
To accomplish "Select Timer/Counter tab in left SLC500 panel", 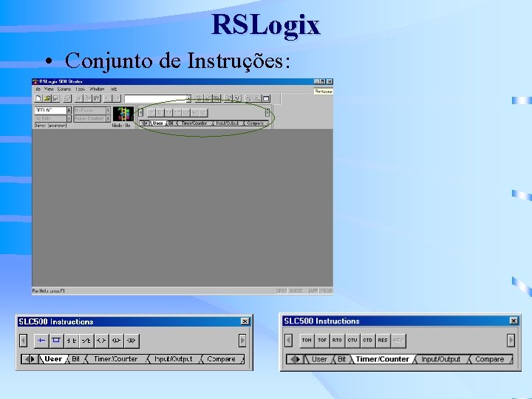I will coord(116,359).
